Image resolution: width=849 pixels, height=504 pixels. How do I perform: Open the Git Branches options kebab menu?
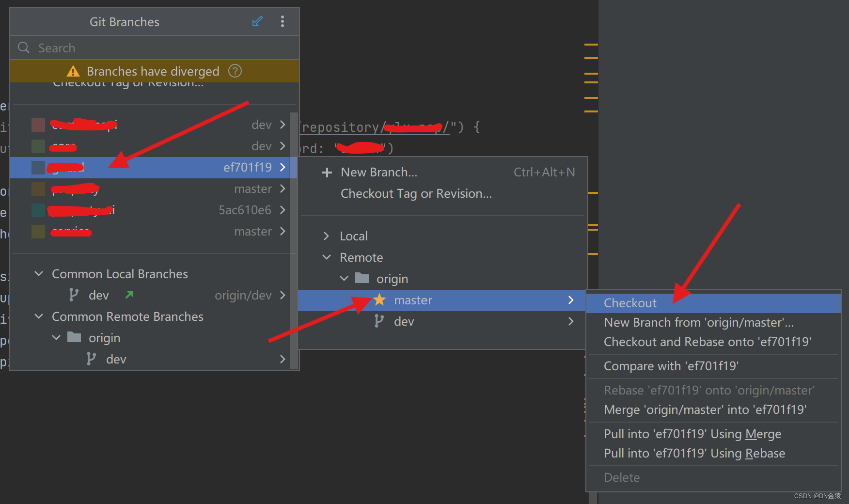[x=283, y=21]
